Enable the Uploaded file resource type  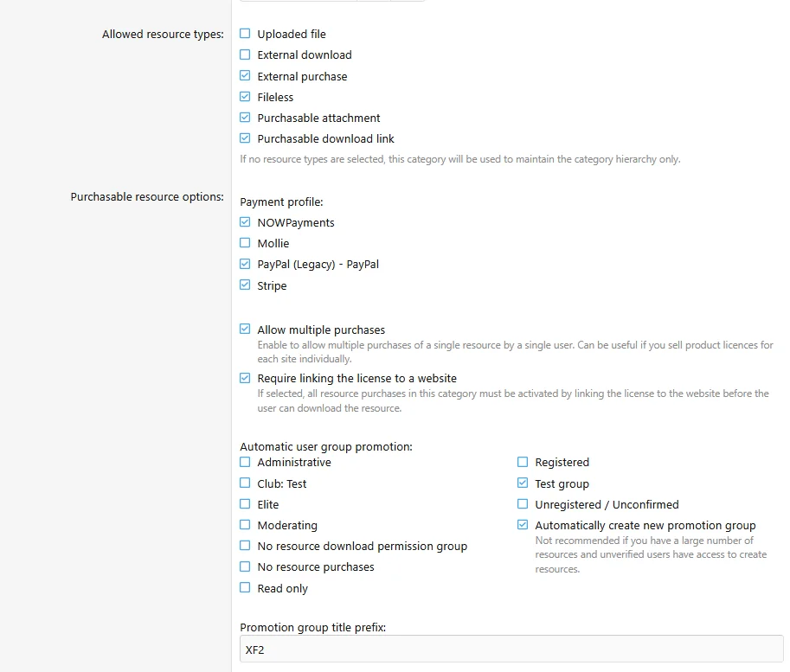click(x=245, y=33)
